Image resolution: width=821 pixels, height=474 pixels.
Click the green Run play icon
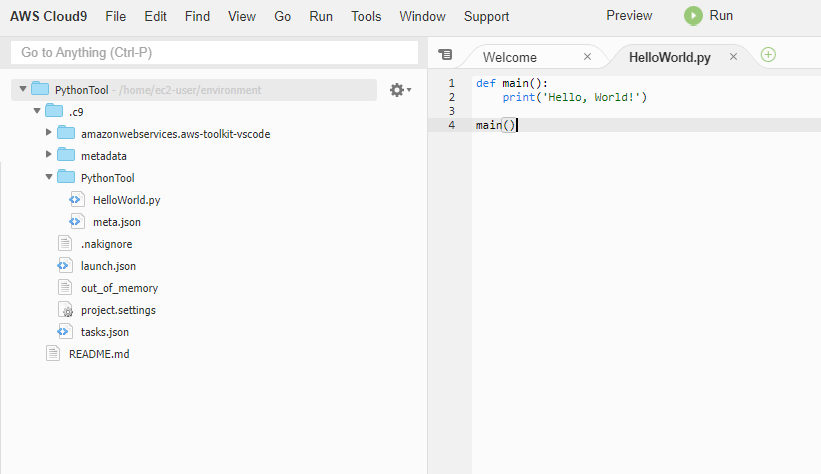[693, 16]
